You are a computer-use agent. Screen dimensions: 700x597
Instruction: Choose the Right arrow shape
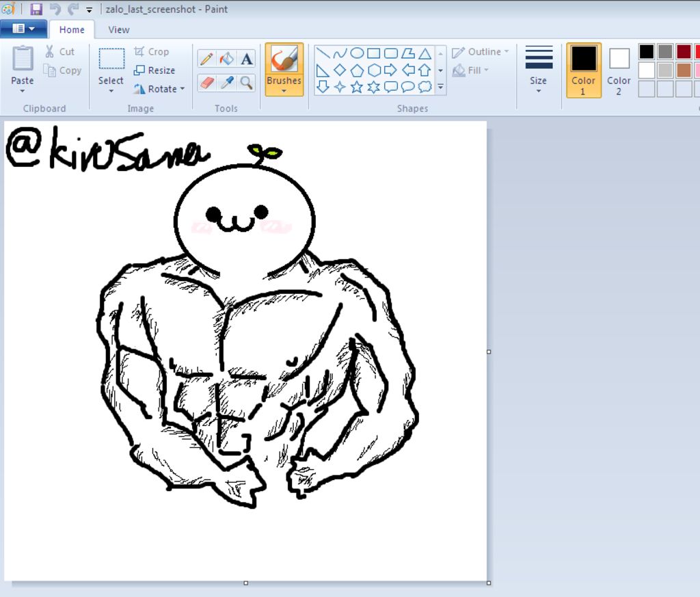coord(390,70)
